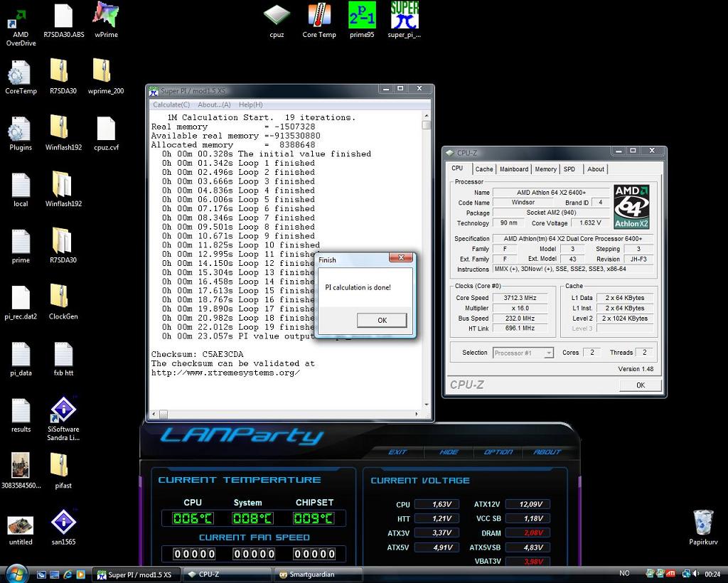Click ABOUT in the LANParty panel
Screen dimensions: 728x583
click(x=547, y=452)
